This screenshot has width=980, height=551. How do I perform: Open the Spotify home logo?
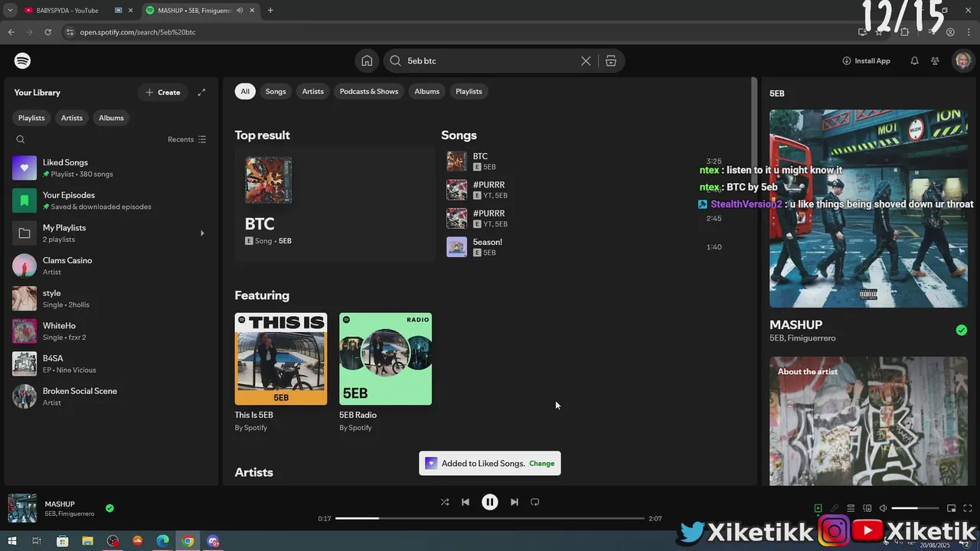[x=22, y=60]
